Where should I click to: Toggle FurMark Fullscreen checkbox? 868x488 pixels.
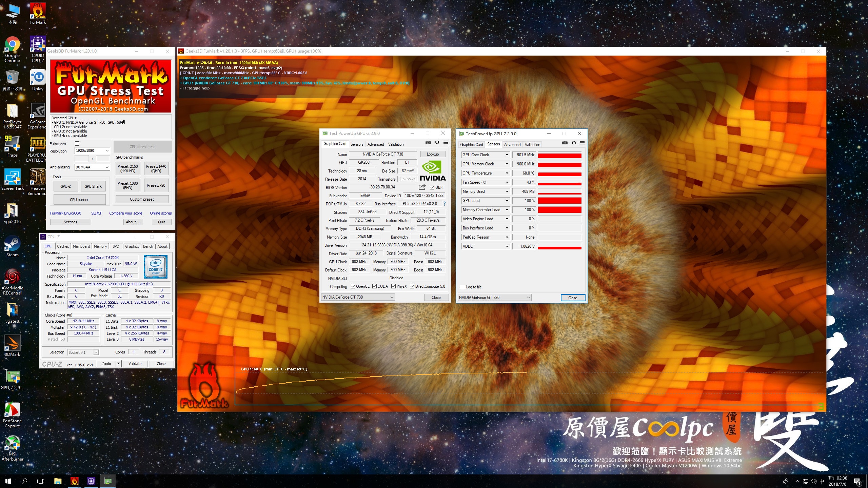pos(77,144)
